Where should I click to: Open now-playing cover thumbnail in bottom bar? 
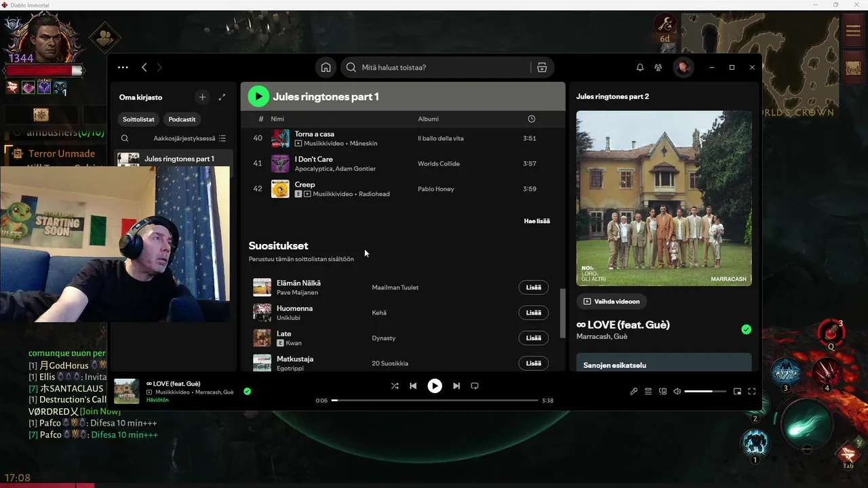pyautogui.click(x=126, y=391)
